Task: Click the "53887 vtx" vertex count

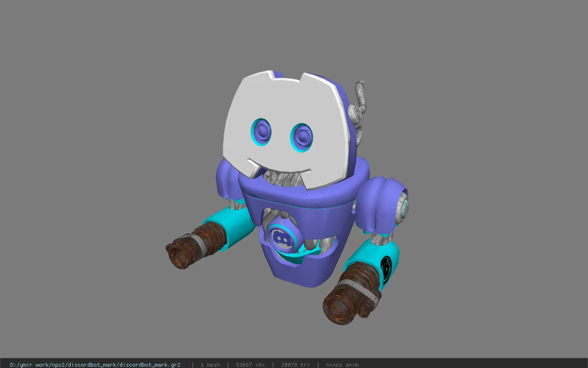Action: 250,365
